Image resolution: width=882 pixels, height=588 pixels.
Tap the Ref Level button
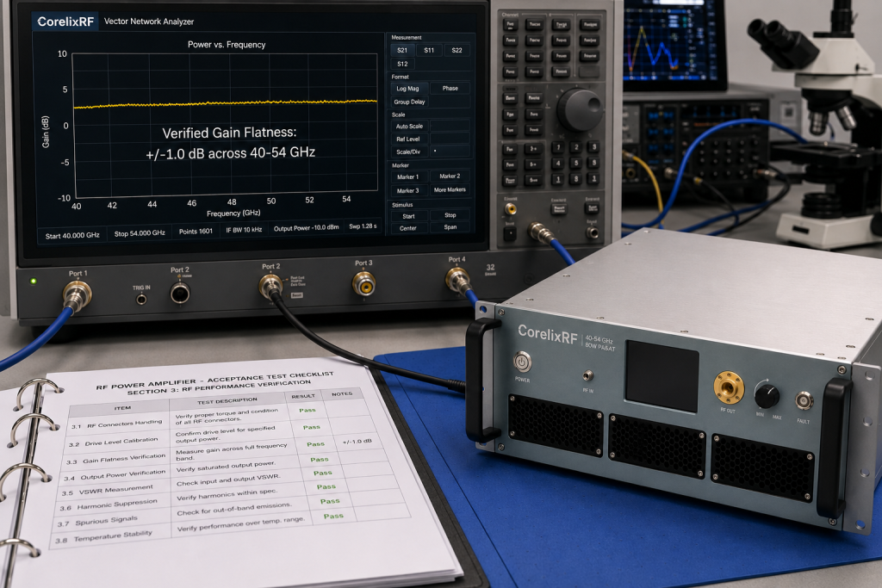click(x=408, y=139)
